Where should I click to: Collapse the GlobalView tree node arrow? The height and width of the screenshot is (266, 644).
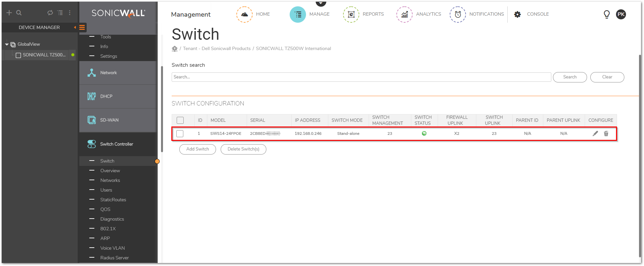pyautogui.click(x=7, y=44)
